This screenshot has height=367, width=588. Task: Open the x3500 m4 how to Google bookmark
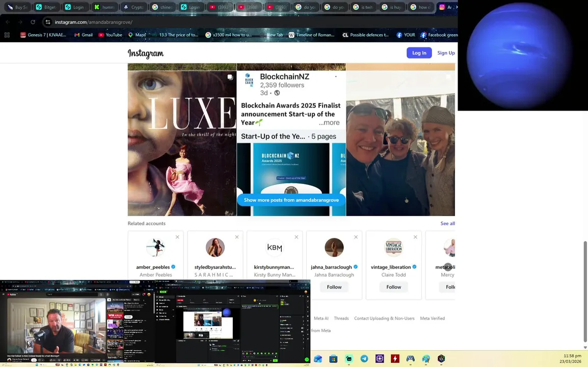[x=229, y=35]
